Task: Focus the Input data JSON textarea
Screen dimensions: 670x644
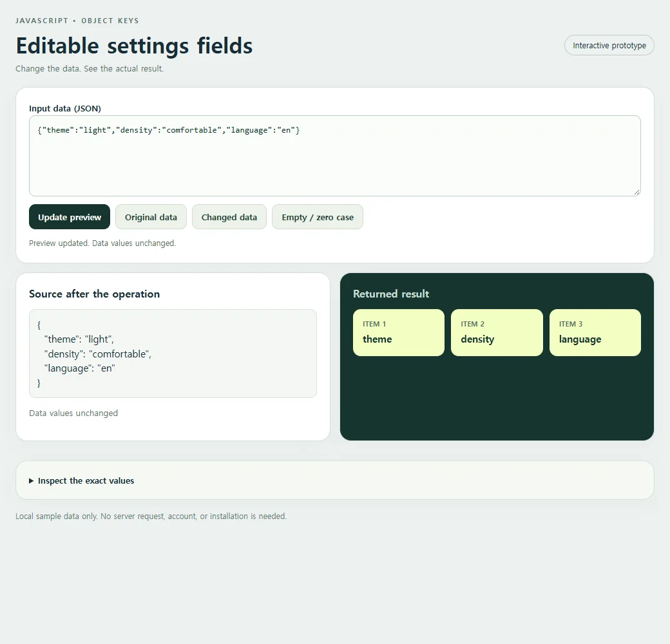Action: [334, 156]
